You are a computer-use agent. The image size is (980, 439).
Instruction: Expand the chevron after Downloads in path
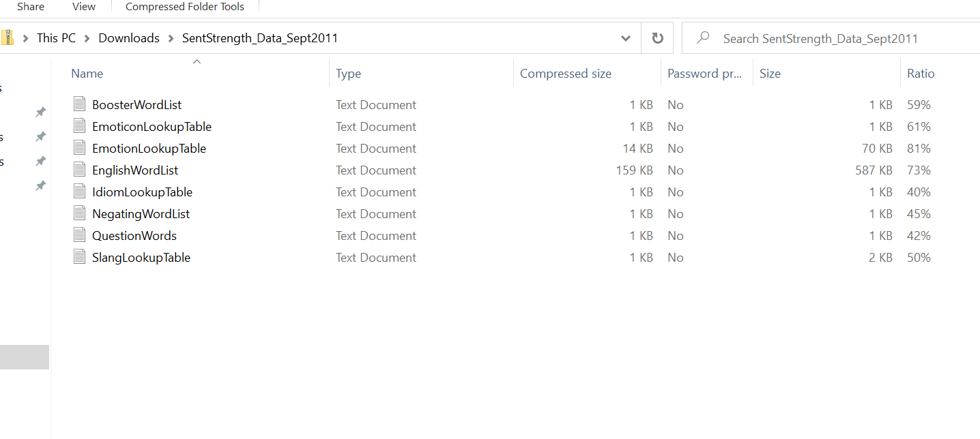(x=171, y=38)
